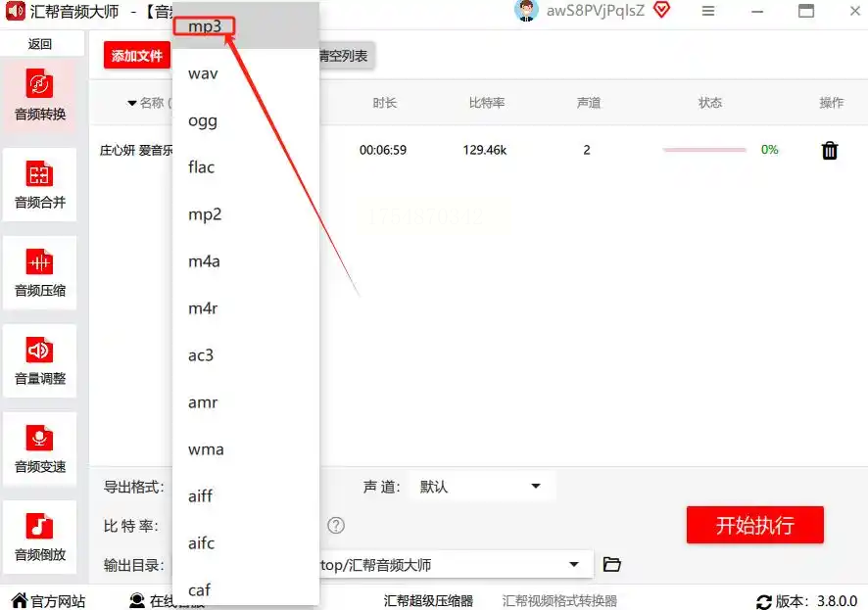Choose ogg format option
868x610 pixels.
pyautogui.click(x=246, y=120)
